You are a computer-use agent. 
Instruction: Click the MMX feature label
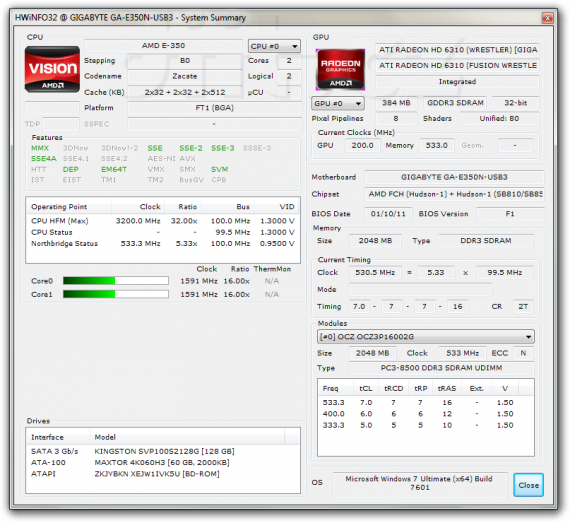40,148
